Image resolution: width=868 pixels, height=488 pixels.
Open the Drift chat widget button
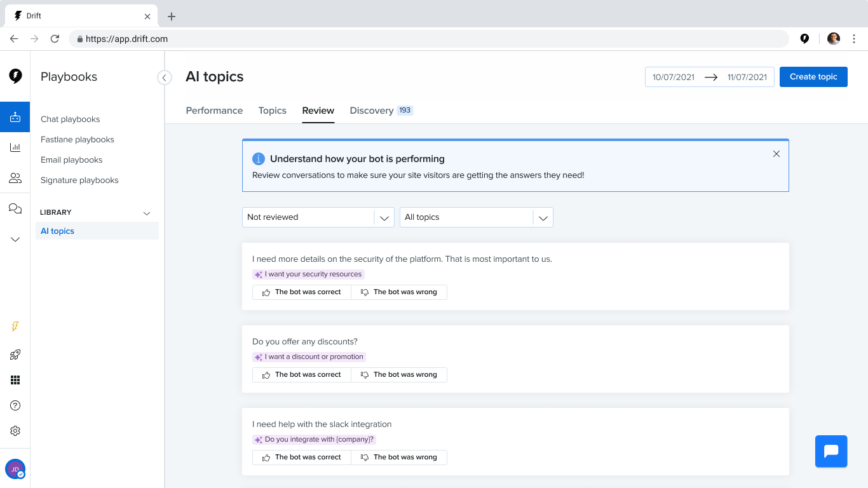point(831,451)
